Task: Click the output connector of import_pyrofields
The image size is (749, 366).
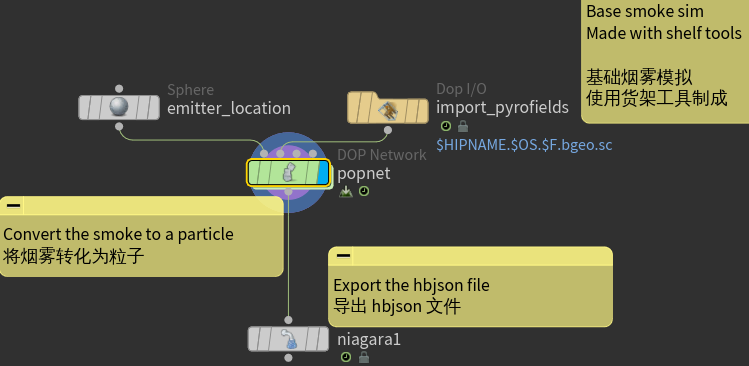Action: point(388,130)
